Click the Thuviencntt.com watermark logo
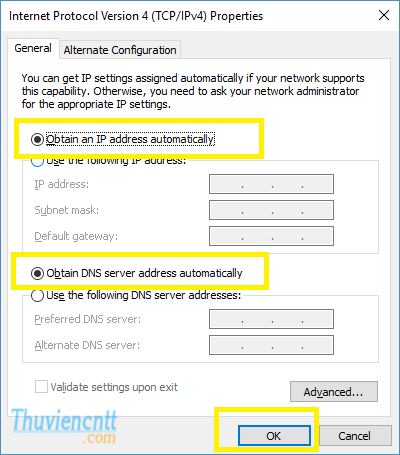 click(x=64, y=426)
